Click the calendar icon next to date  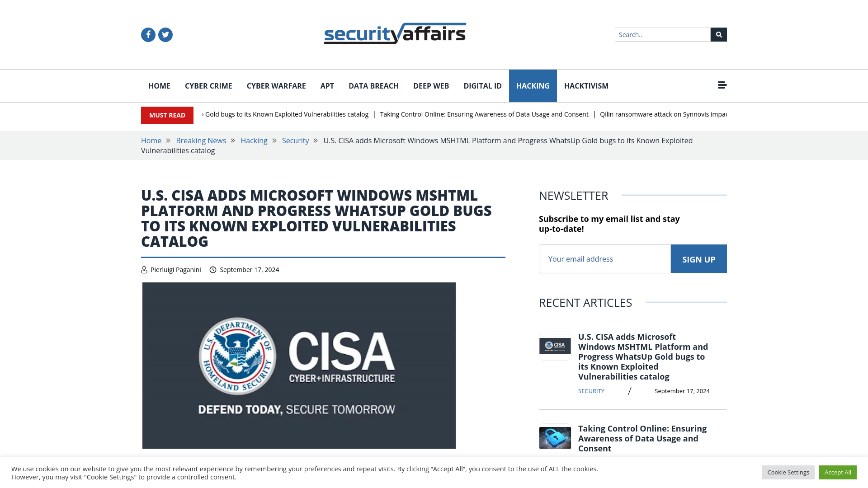click(213, 270)
